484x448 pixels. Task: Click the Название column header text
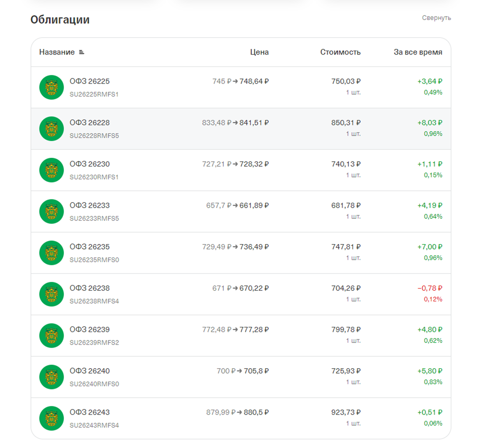(57, 52)
